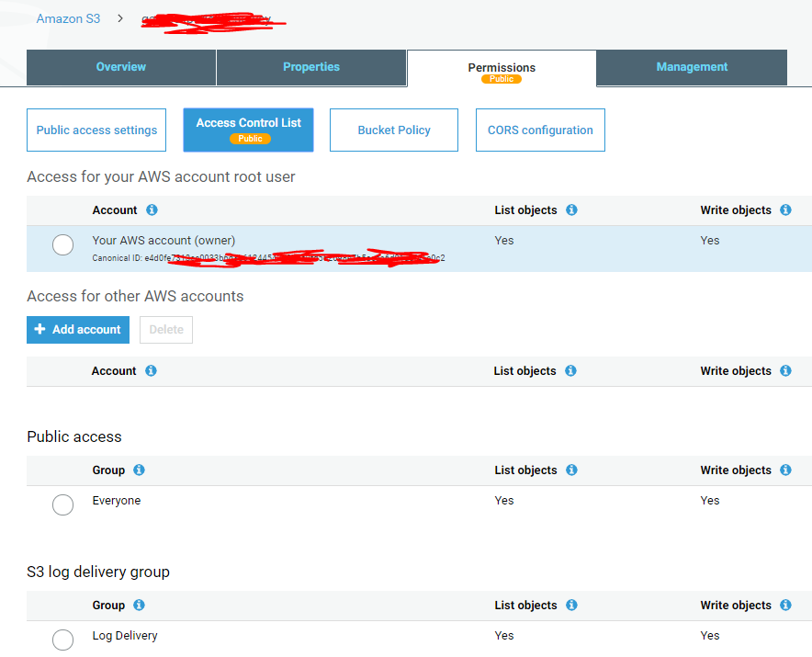Switch to the Overview tab
The height and width of the screenshot is (657, 812).
click(121, 67)
